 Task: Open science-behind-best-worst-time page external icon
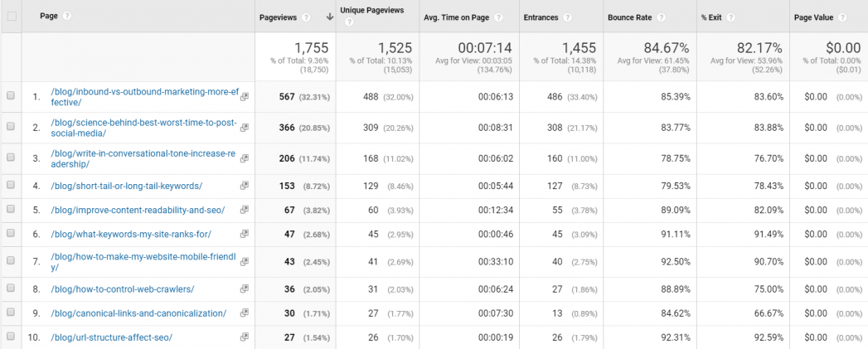(244, 127)
